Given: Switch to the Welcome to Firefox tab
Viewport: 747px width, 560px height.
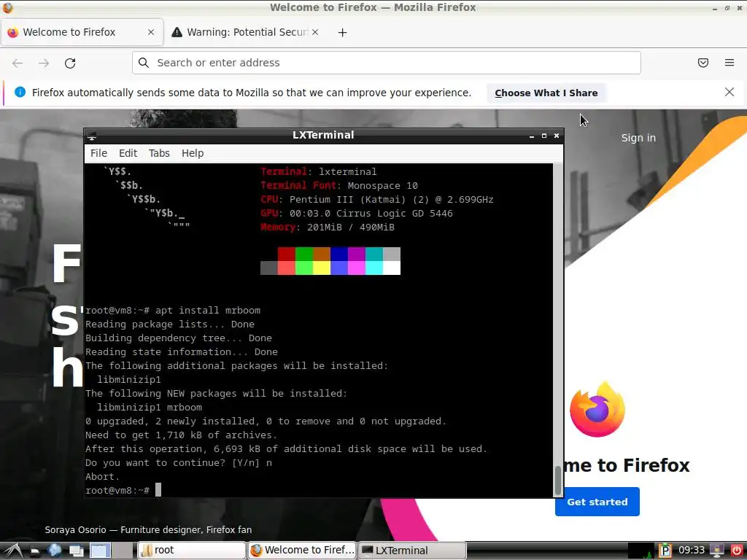Looking at the screenshot, I should (x=82, y=32).
